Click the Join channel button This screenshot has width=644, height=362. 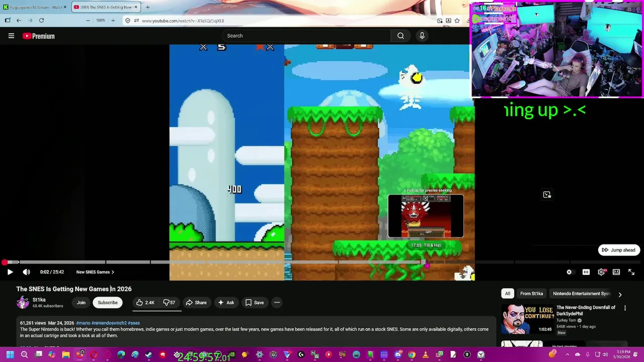[81, 303]
